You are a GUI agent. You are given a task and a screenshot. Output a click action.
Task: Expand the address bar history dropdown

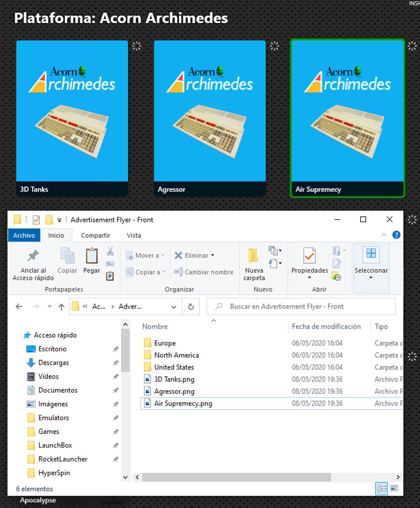pyautogui.click(x=174, y=307)
